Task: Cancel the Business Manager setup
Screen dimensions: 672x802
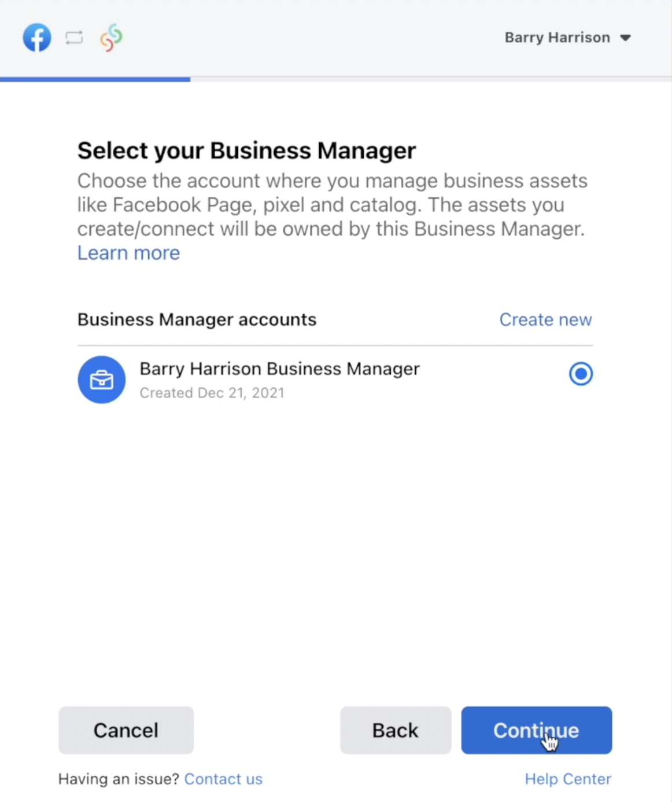Action: 126,730
